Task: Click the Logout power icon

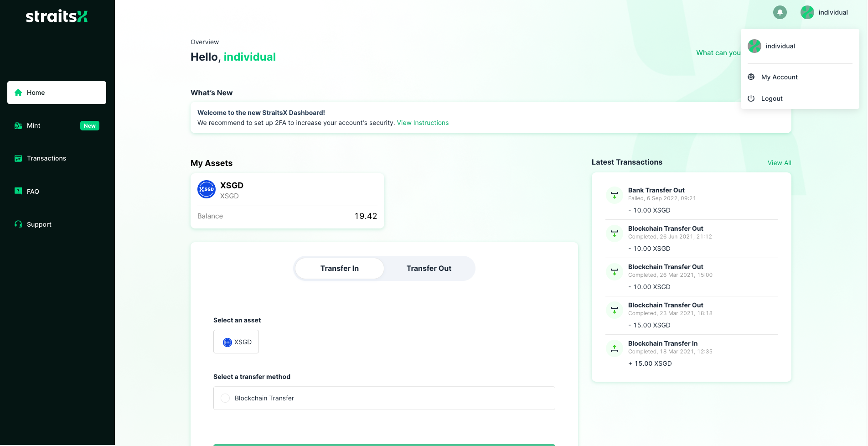Action: pos(751,99)
